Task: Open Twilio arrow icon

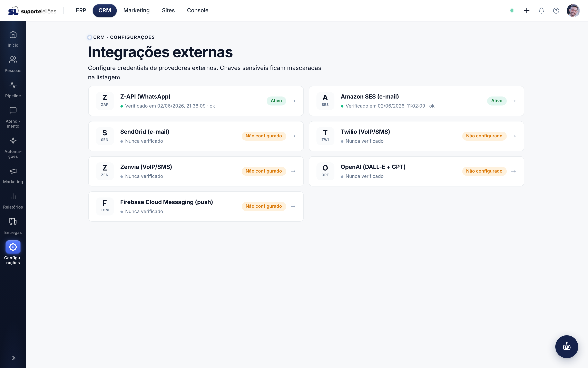Action: coord(513,136)
